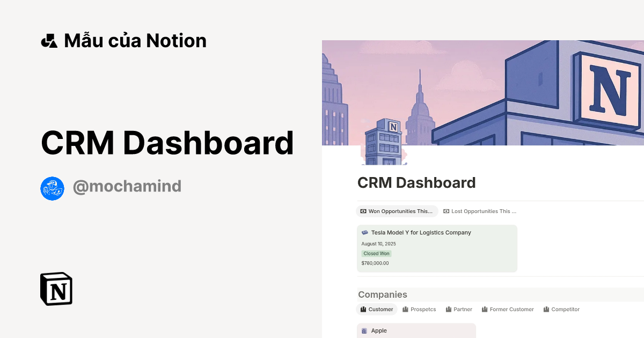Open the Apple company card
The height and width of the screenshot is (338, 644).
[416, 330]
